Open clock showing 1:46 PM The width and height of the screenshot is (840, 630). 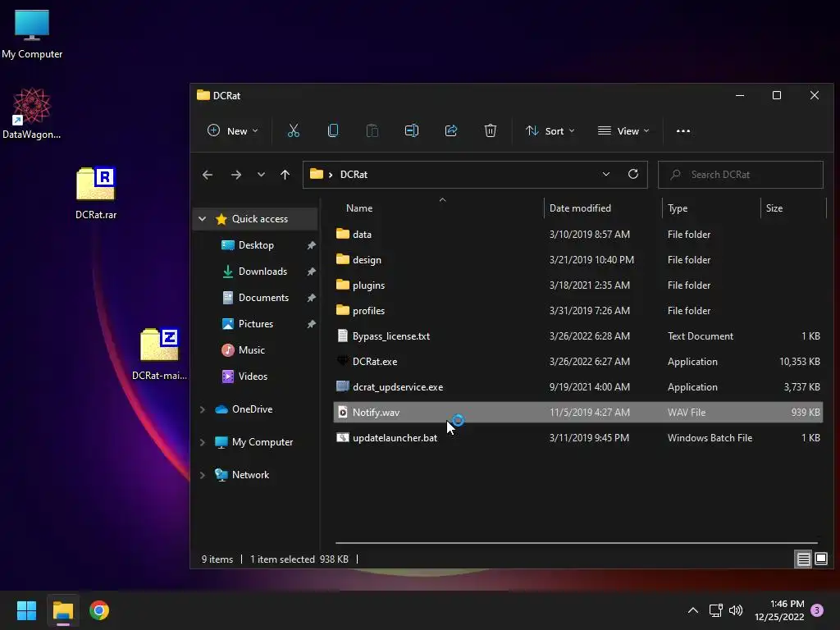point(779,610)
